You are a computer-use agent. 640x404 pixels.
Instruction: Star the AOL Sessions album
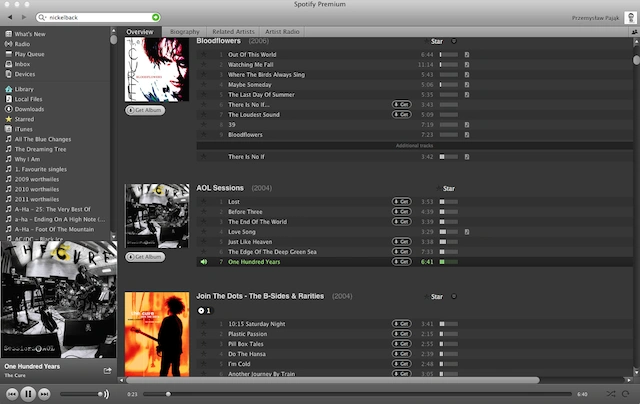(x=445, y=189)
